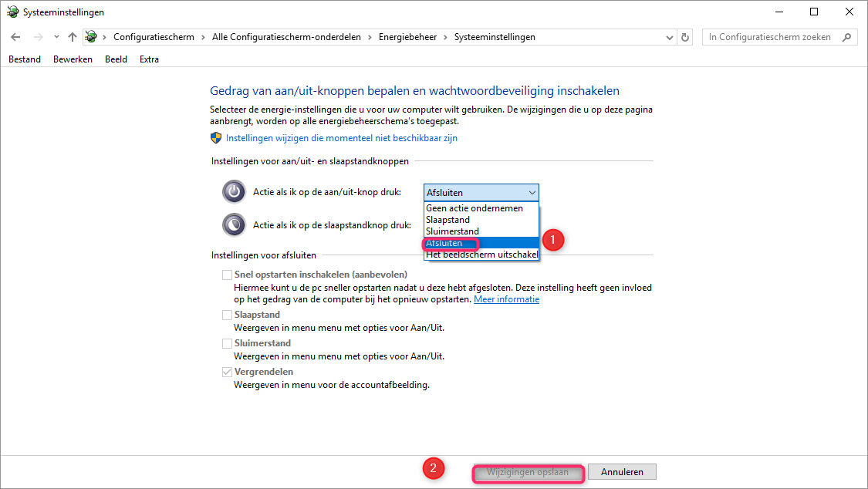Collapse the power button action combo box
This screenshot has height=489, width=868.
(481, 193)
